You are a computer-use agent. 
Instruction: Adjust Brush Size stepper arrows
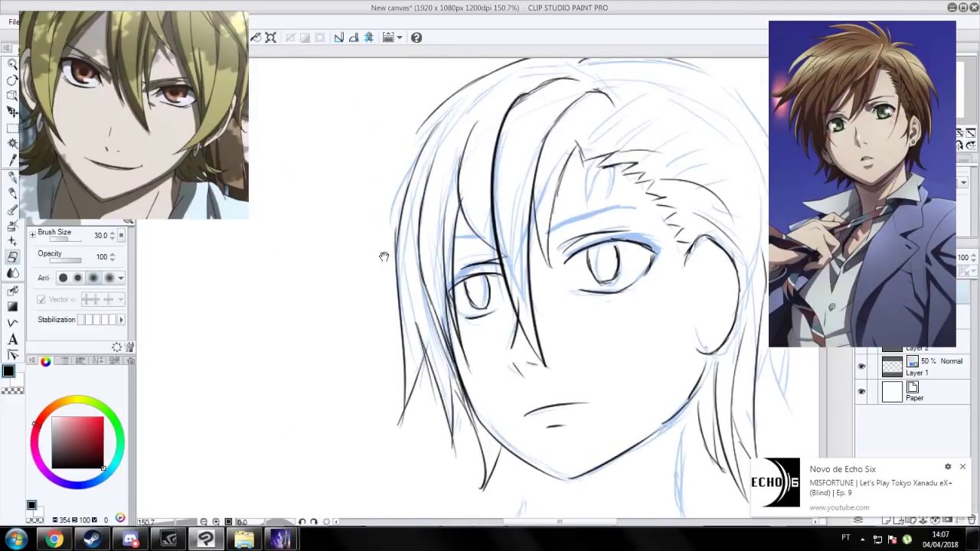tap(113, 236)
